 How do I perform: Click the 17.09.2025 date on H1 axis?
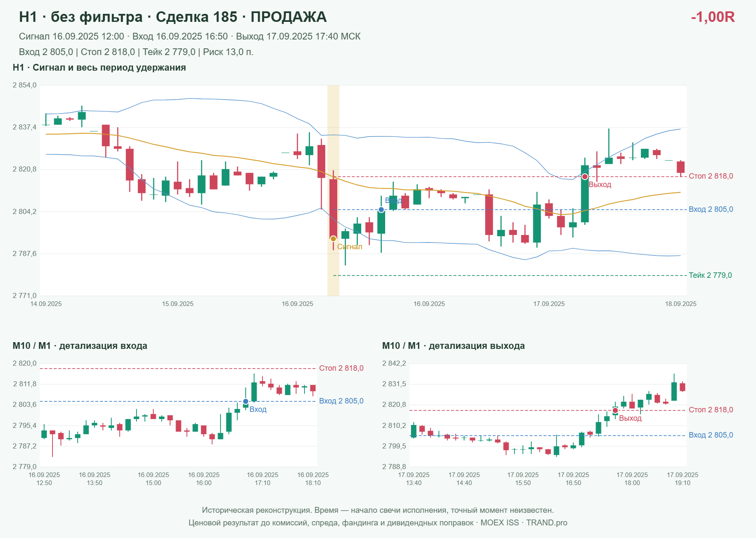coord(549,304)
